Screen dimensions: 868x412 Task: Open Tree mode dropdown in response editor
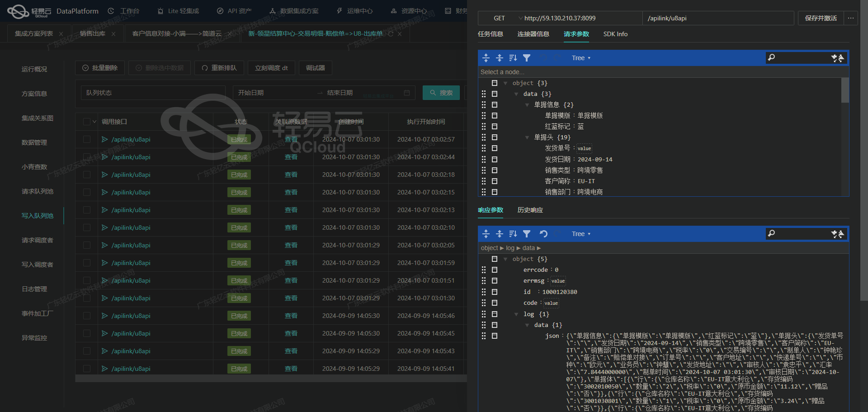pos(581,234)
